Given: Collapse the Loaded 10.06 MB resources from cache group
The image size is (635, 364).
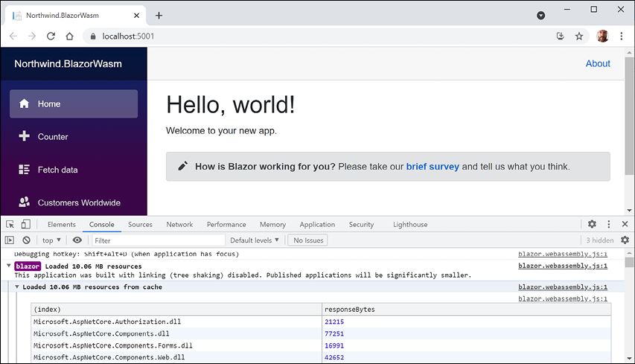Looking at the screenshot, I should pyautogui.click(x=18, y=287).
